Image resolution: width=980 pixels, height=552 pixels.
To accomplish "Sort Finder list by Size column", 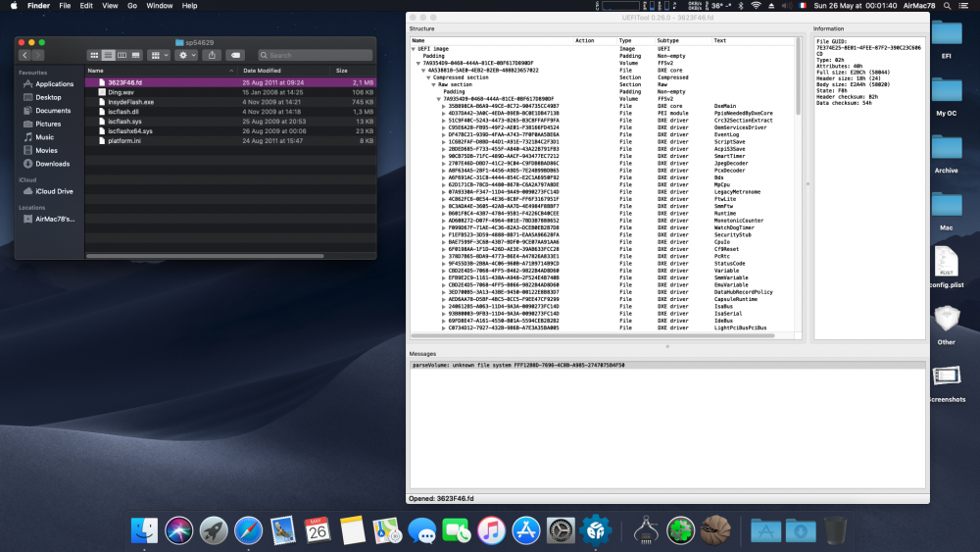I will pos(353,71).
